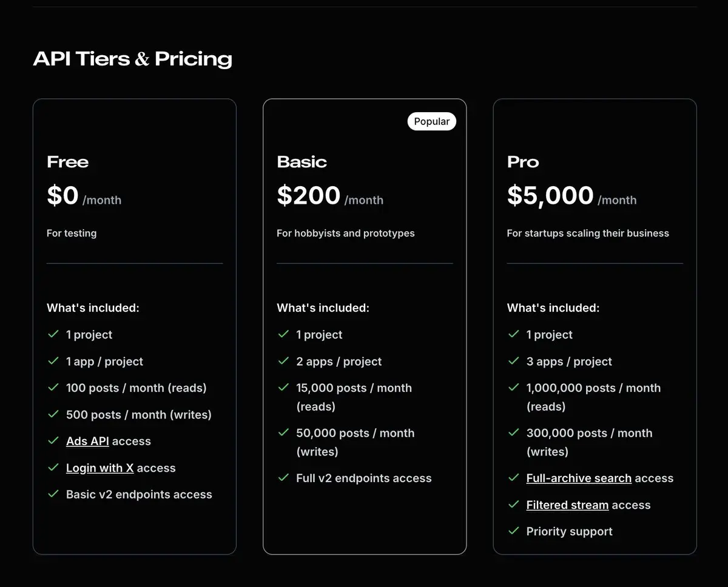Click checkmark beside Priority support
Image resolution: width=728 pixels, height=587 pixels.
[514, 531]
